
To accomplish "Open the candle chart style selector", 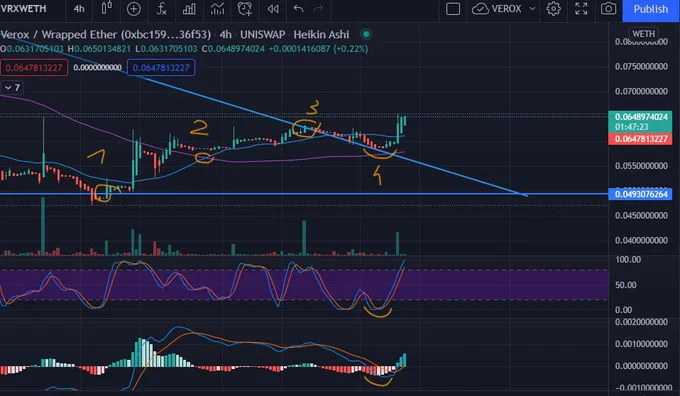I will click(107, 8).
